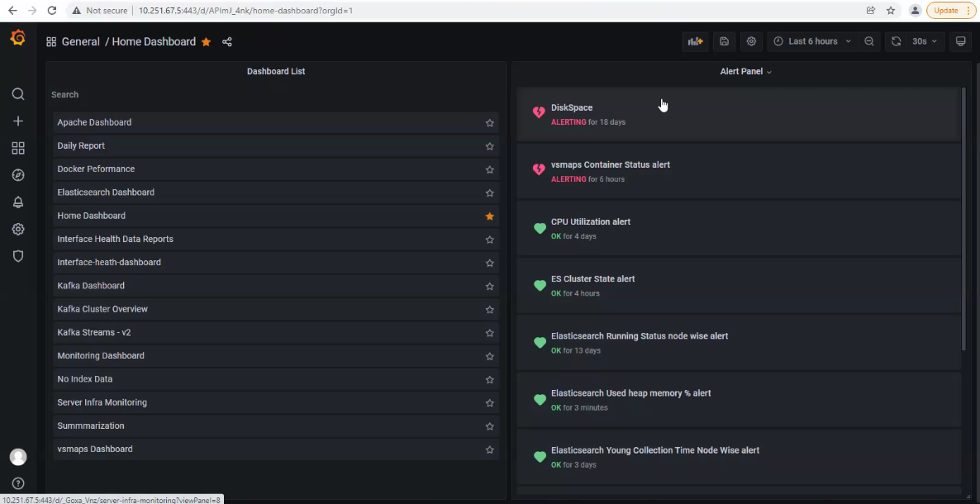The image size is (980, 504).
Task: Click the browser address bar URL
Action: (x=245, y=11)
